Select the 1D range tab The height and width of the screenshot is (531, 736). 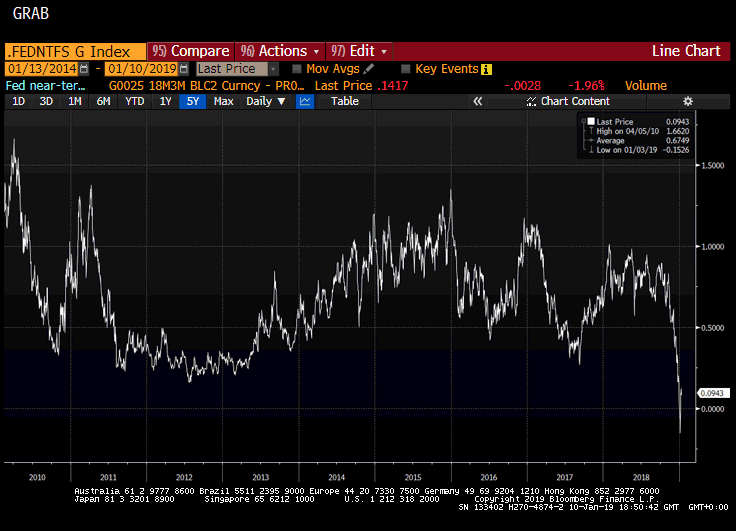click(18, 101)
